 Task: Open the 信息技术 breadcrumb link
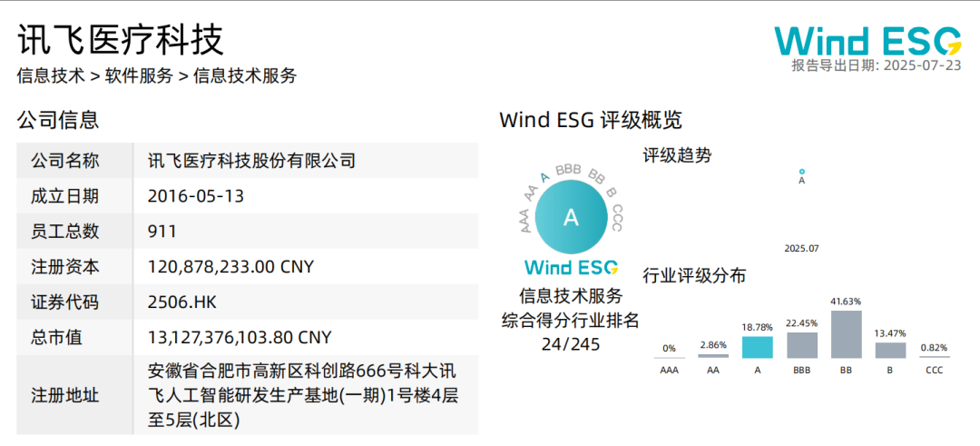tap(51, 75)
